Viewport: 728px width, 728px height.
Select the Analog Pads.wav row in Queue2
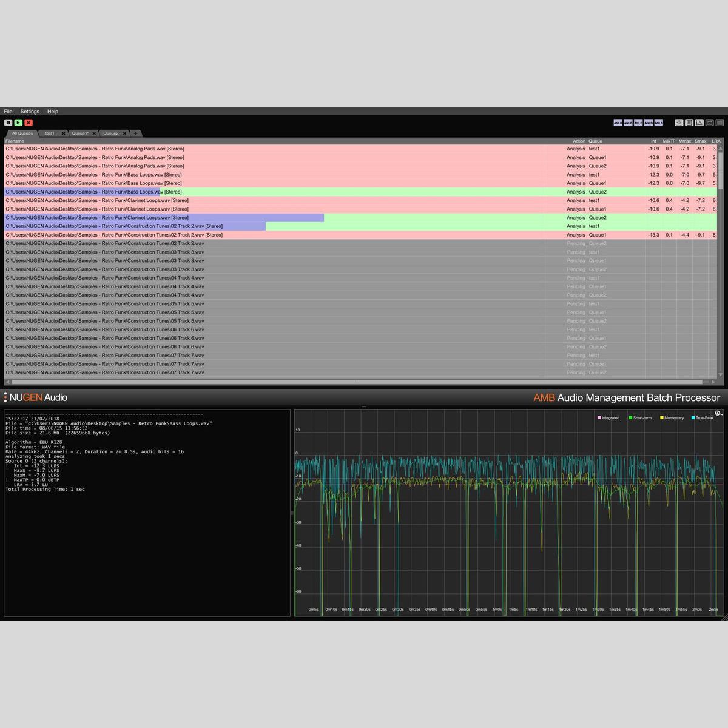coord(360,166)
